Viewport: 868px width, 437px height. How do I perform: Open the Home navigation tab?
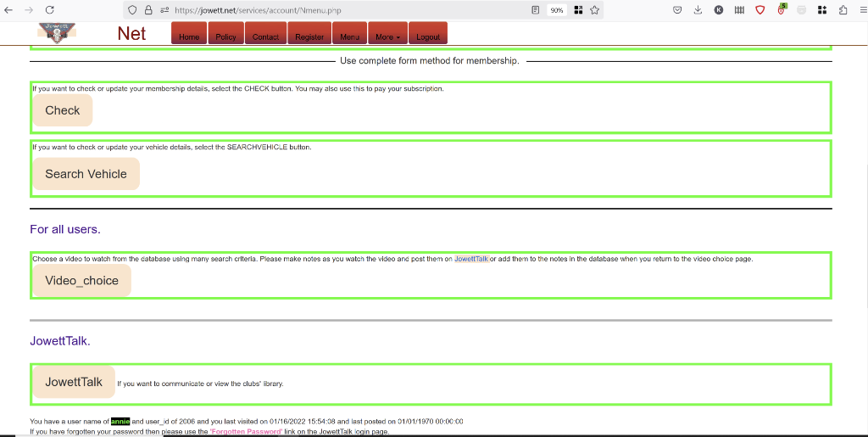pos(189,33)
